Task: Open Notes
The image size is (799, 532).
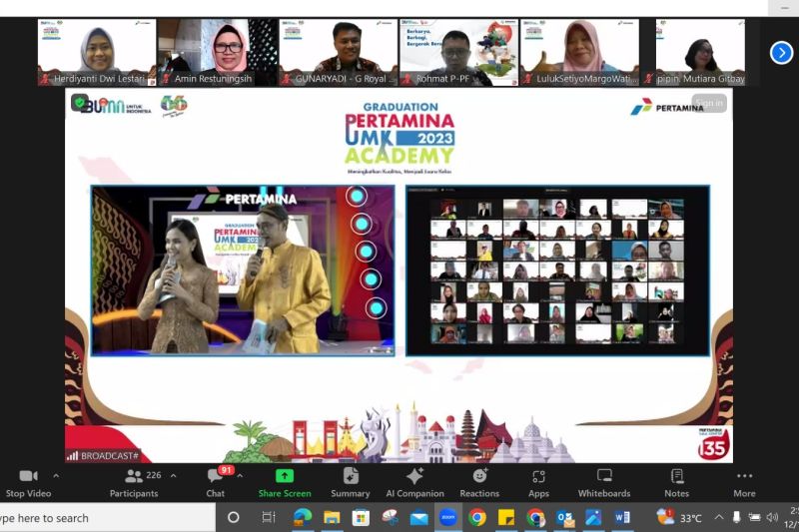Action: pos(677,484)
